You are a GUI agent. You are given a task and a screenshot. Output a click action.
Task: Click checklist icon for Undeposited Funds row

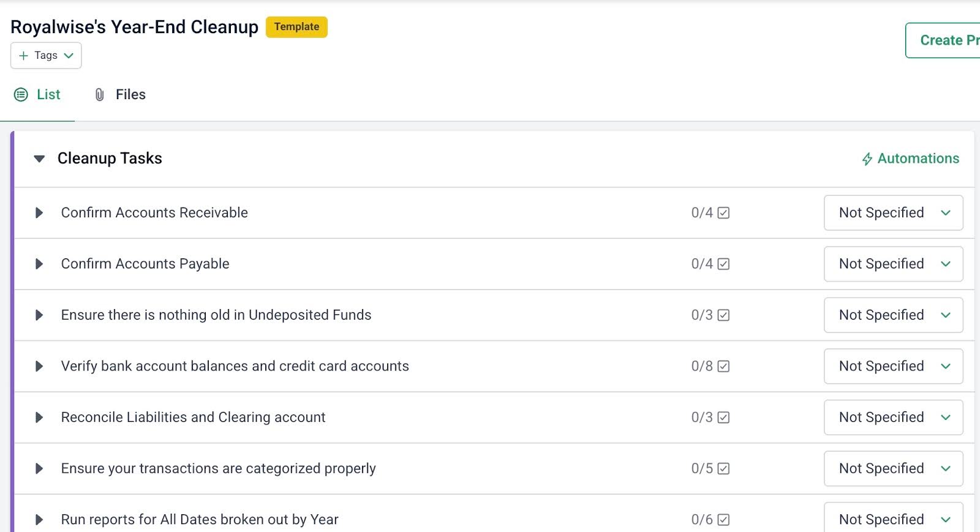[x=723, y=315]
